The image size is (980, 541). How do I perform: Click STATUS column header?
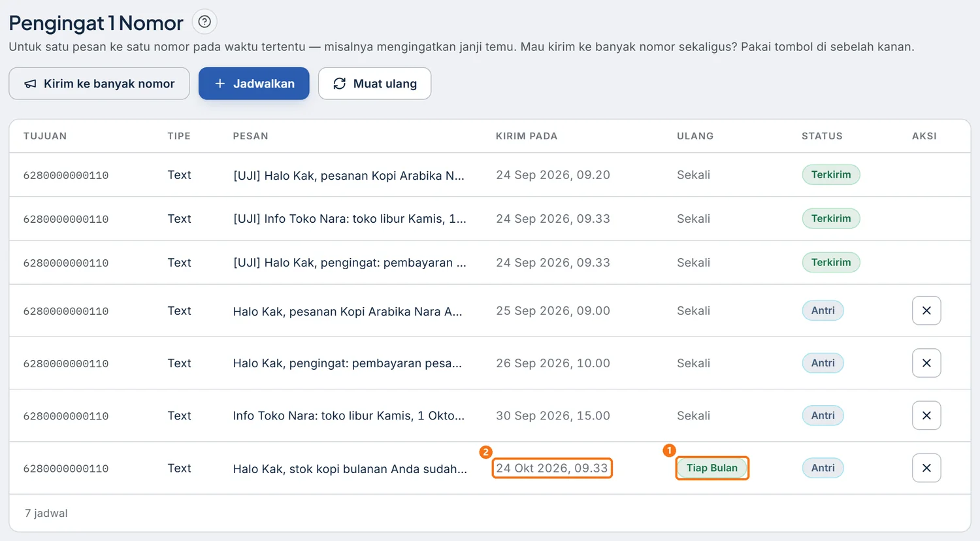[822, 136]
